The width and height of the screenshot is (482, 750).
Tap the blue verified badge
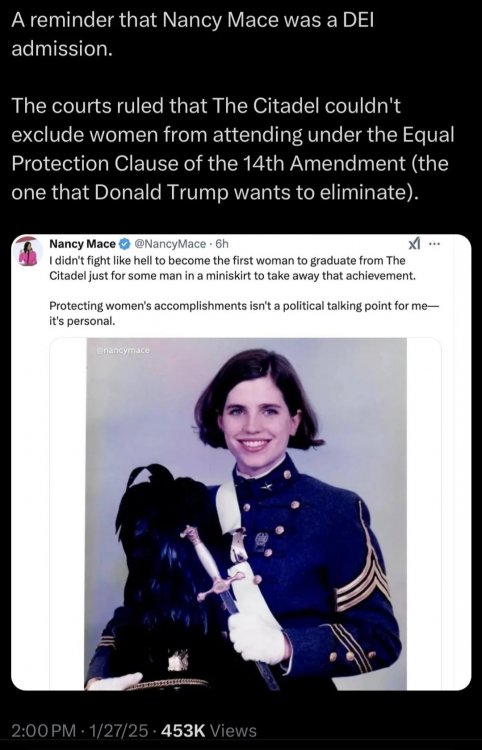pyautogui.click(x=124, y=244)
